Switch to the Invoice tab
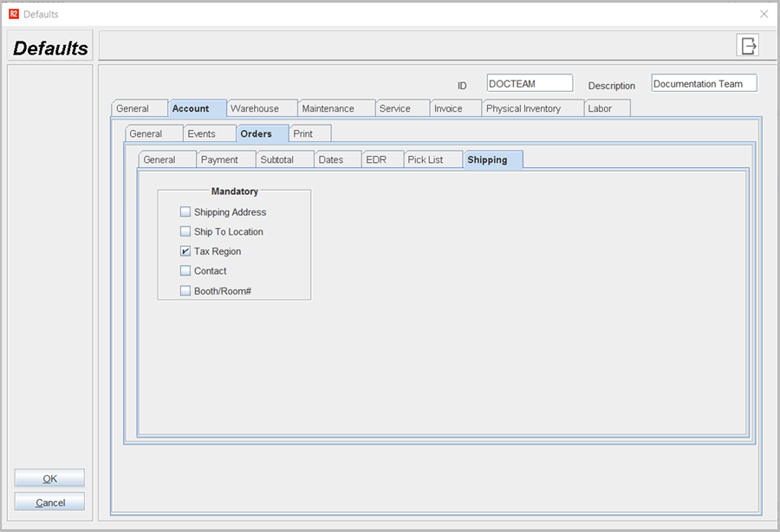The image size is (780, 532). click(x=456, y=108)
